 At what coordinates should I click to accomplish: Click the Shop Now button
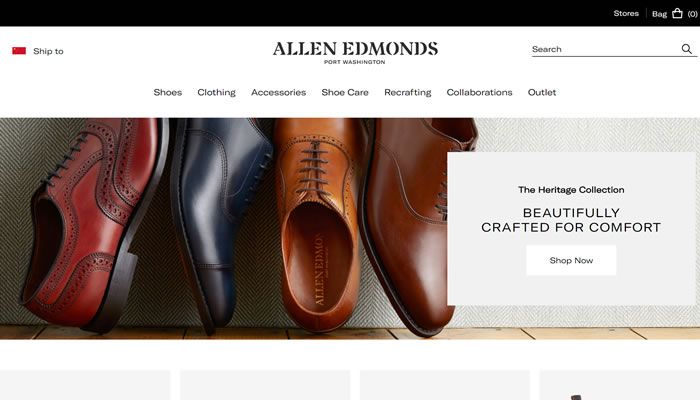(571, 260)
